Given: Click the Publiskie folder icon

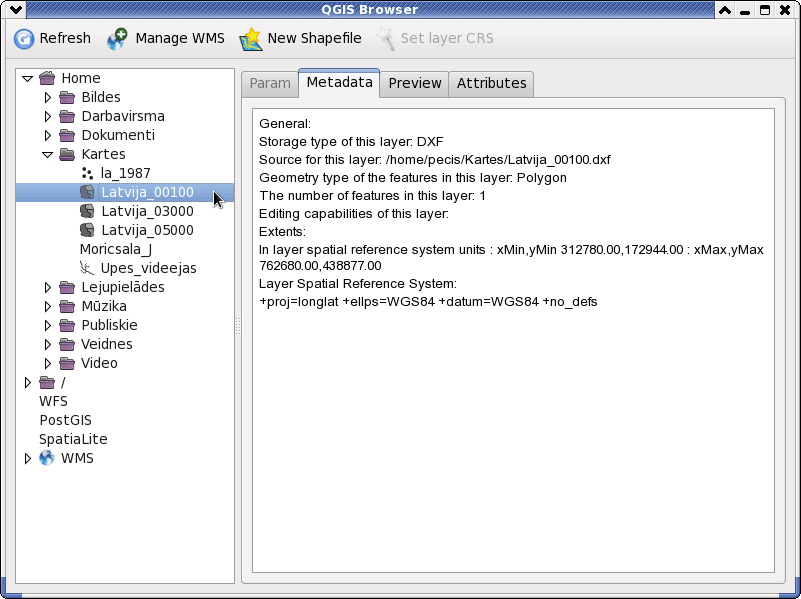Looking at the screenshot, I should point(67,325).
